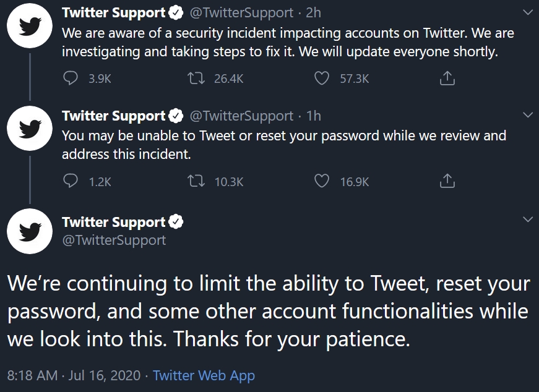Reply to the security incident tweet
The image size is (539, 392).
tap(71, 79)
